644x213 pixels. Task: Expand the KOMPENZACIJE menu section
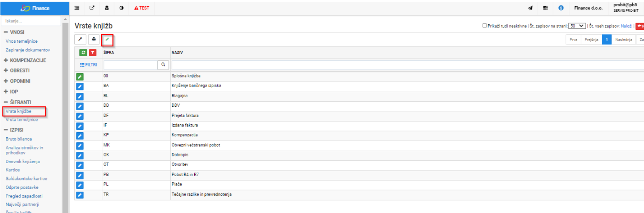31,60
